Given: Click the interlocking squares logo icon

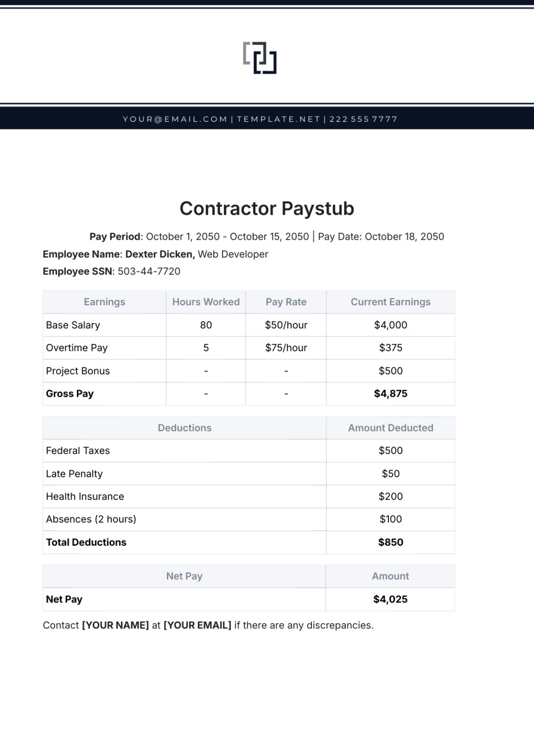Looking at the screenshot, I should click(x=260, y=58).
